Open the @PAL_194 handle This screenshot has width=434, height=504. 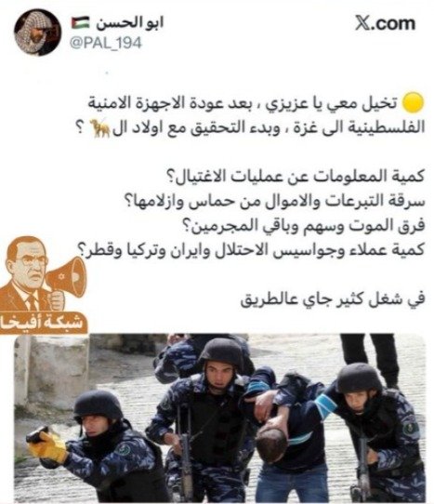[106, 43]
